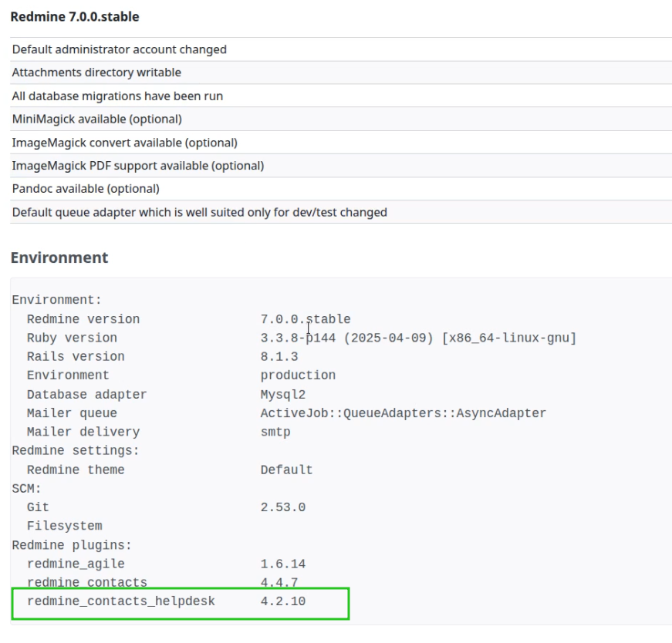The image size is (672, 643).
Task: Click Ruby version value '3.3.8-p144'
Action: coord(298,338)
